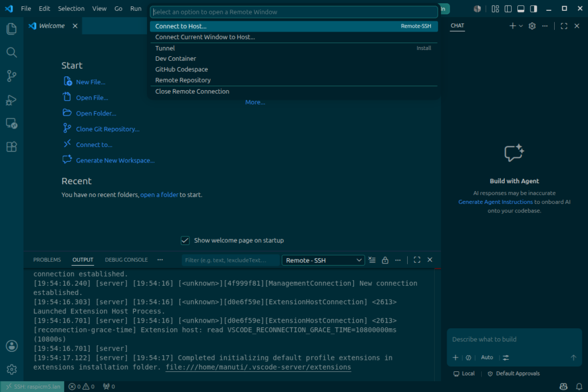Toggle output scroll lock icon

385,260
